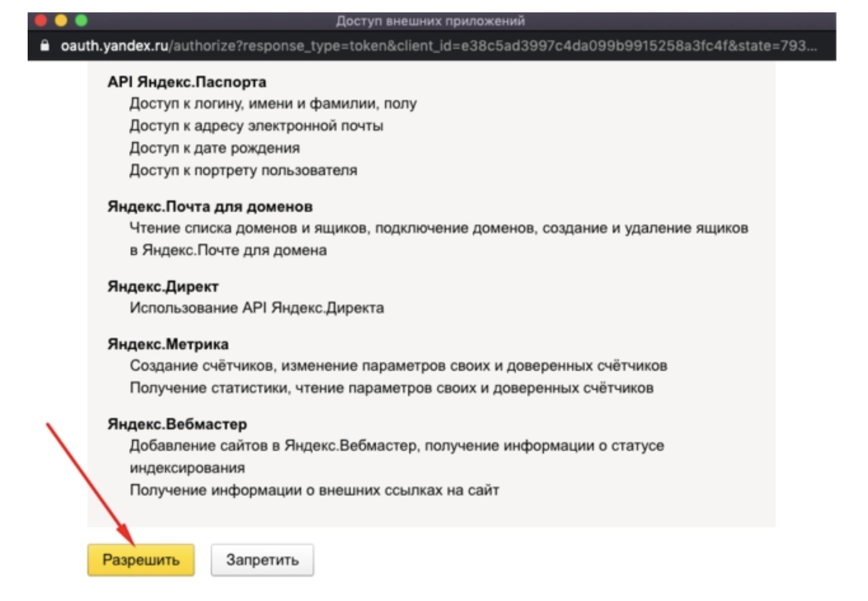Click line Доступ к дате рождения
Screen dimensions: 868x601
(215, 148)
